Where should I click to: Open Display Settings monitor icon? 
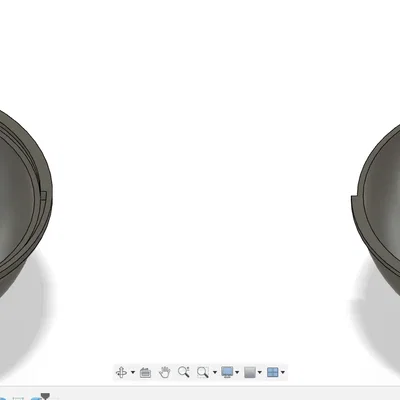point(227,372)
